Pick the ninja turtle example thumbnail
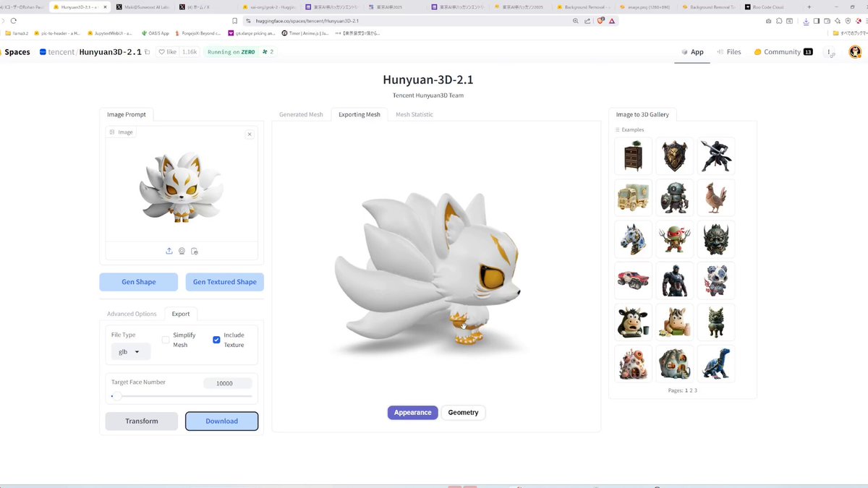868x488 pixels. point(674,239)
